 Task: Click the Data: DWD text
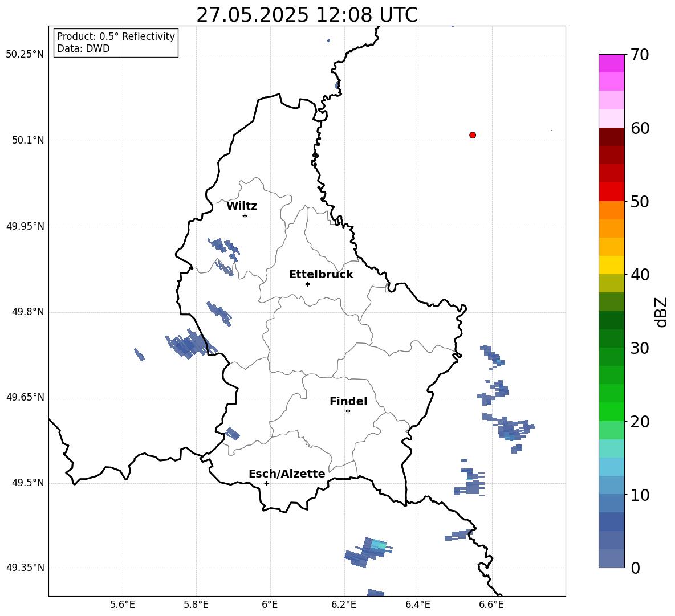tap(83, 48)
